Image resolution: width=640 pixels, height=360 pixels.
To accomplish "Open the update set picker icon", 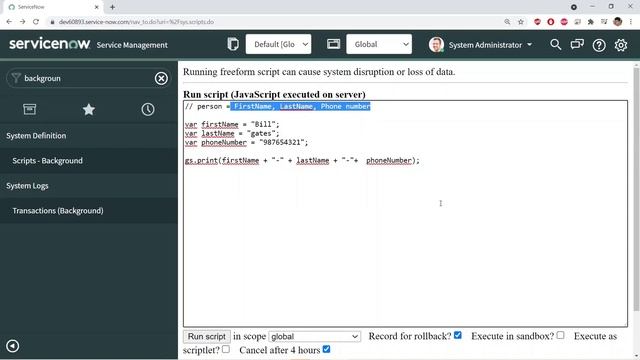I will coord(233,44).
